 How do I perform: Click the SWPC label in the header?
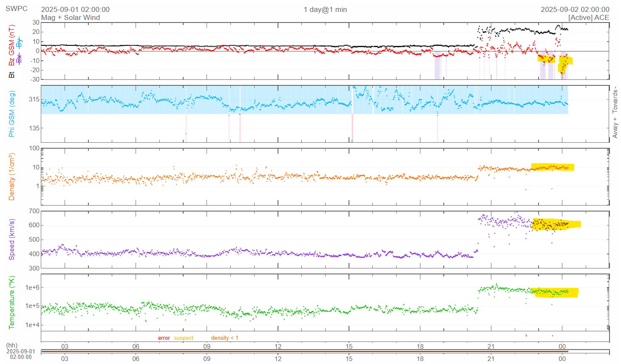point(16,8)
